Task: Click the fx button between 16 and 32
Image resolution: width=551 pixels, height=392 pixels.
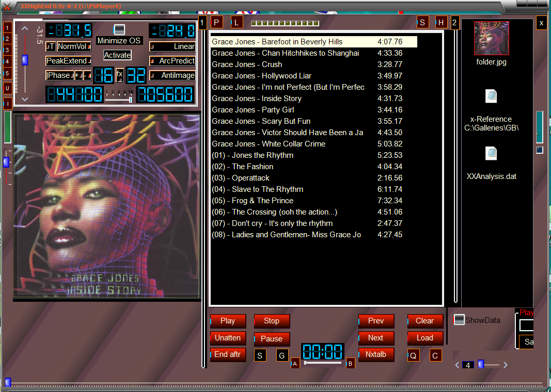Action: pyautogui.click(x=119, y=75)
